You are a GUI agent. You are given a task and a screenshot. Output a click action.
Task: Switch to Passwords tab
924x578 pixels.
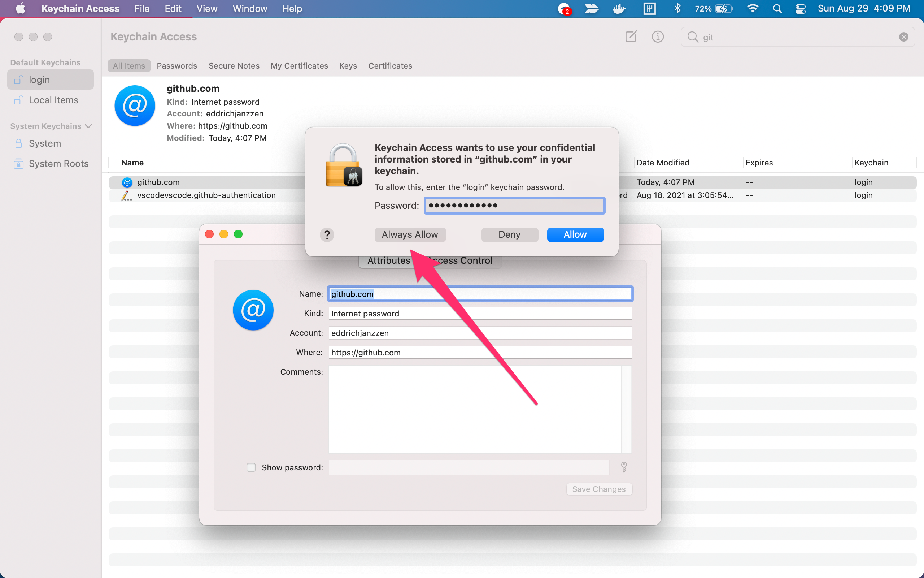click(x=177, y=66)
